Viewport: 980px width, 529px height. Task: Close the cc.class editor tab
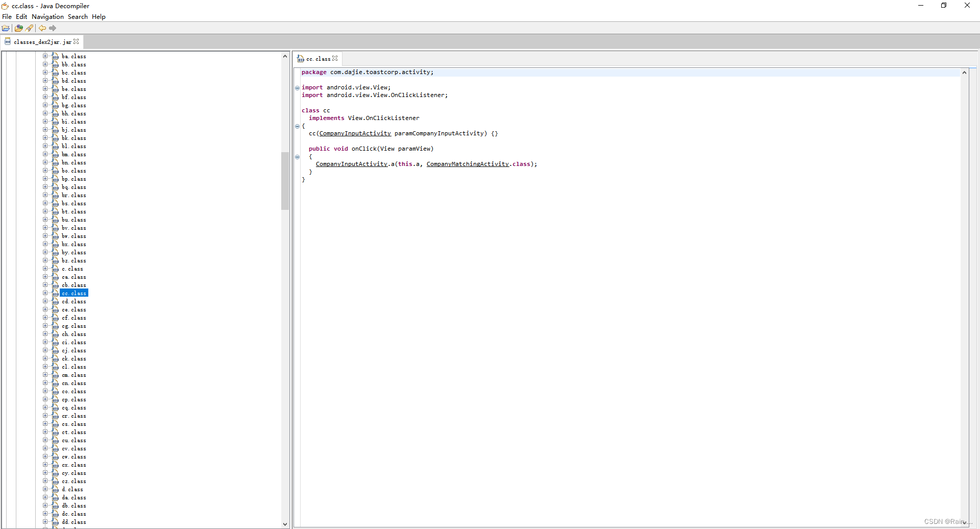coord(335,59)
